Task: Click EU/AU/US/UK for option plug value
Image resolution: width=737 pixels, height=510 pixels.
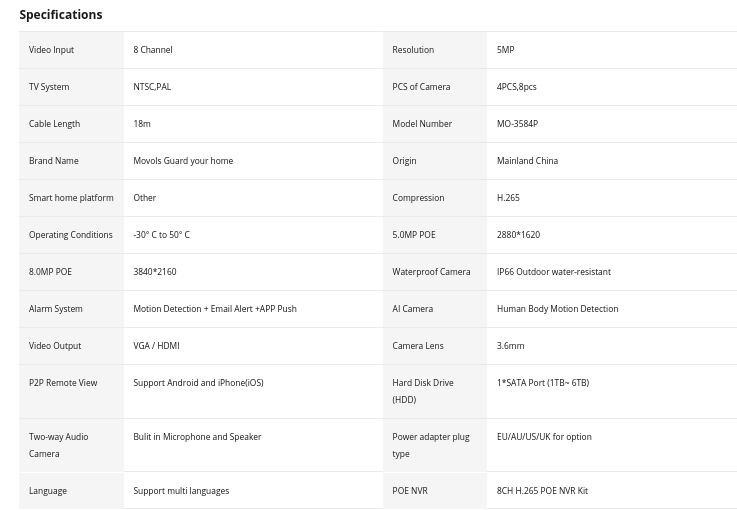Action: click(x=544, y=437)
